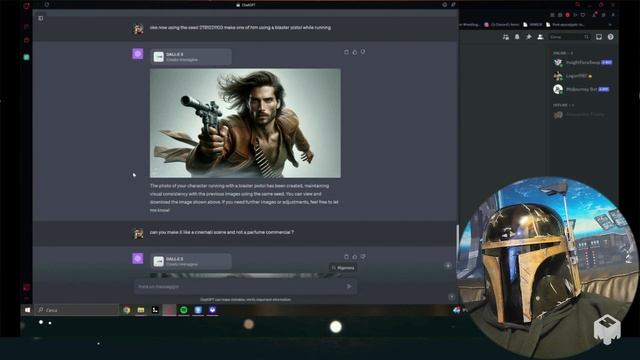This screenshot has height=360, width=640.
Task: Open File Explorer from the taskbar
Action: click(x=141, y=310)
